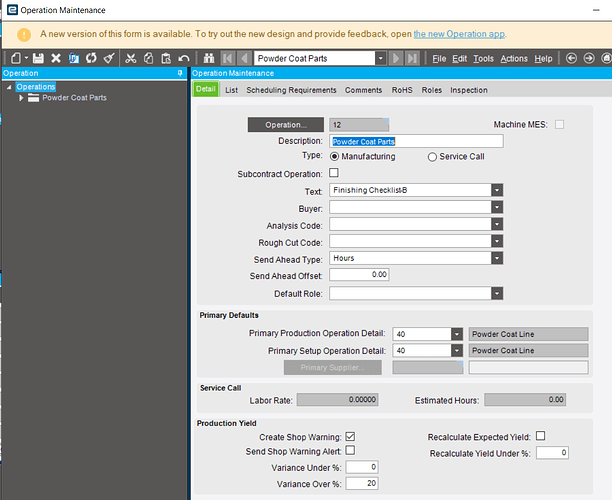Click the Paste clipboard icon
612x500 pixels.
(166, 59)
